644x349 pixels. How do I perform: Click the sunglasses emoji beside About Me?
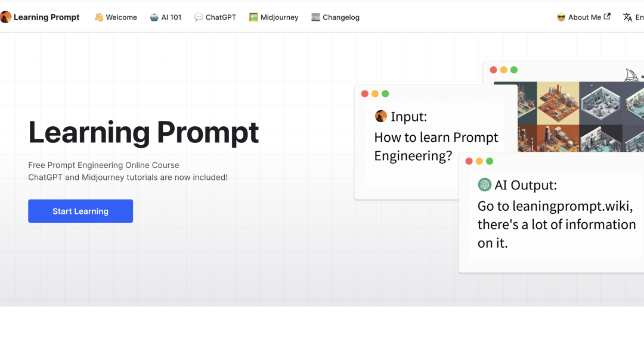[x=561, y=17]
